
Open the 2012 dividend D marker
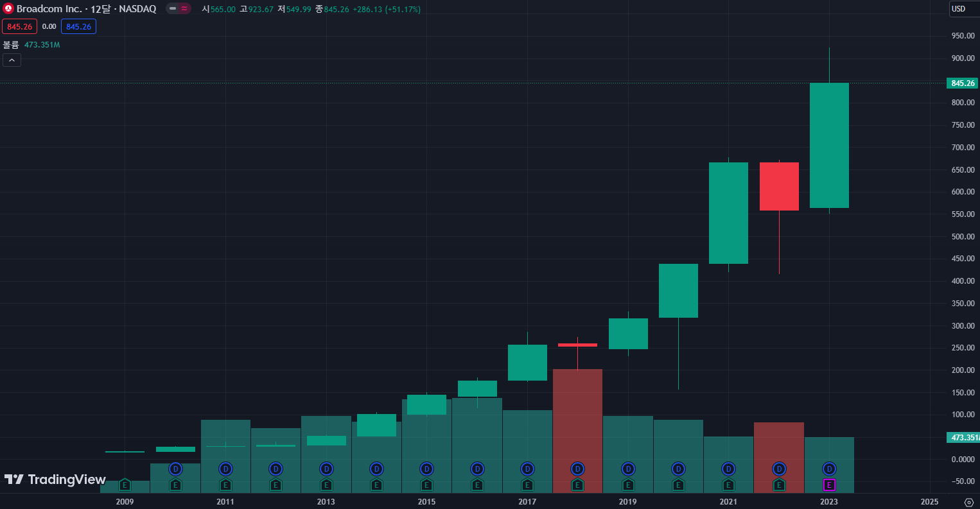pyautogui.click(x=276, y=469)
